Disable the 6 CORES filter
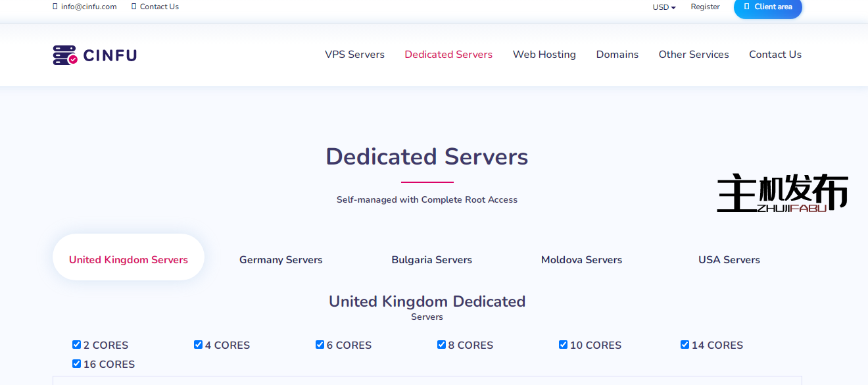This screenshot has height=385, width=868. [320, 345]
